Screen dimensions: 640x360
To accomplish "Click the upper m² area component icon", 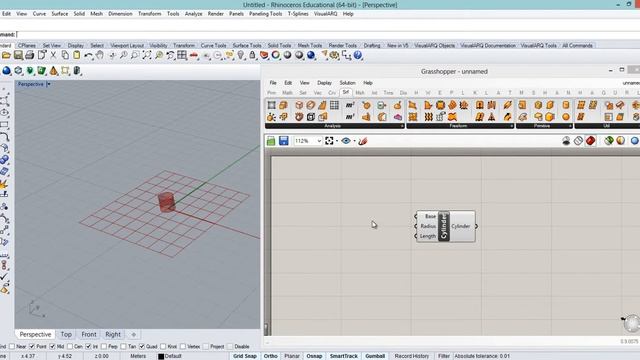I will (x=350, y=105).
